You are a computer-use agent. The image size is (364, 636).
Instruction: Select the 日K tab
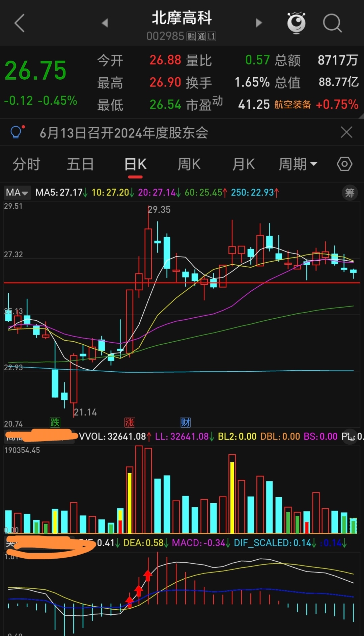tap(135, 164)
